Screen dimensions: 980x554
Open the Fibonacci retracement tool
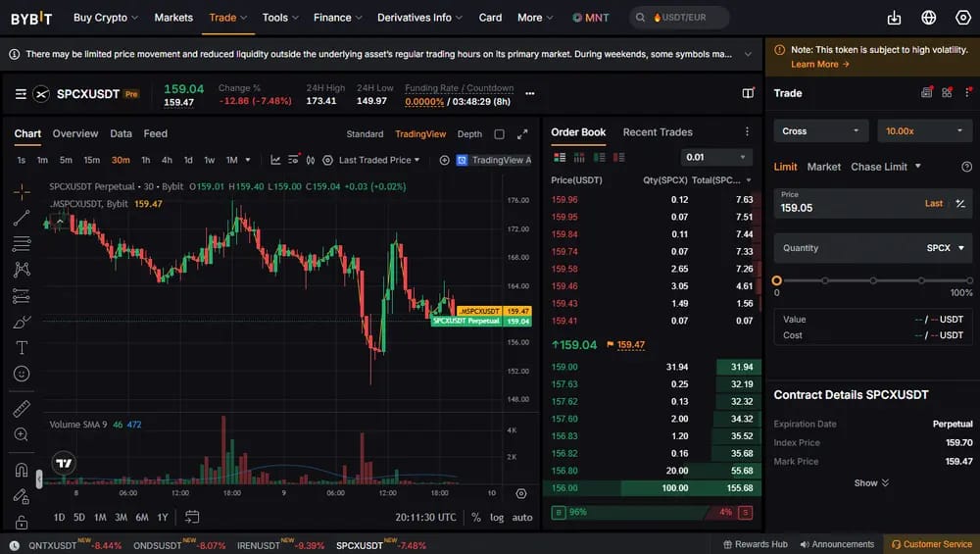22,243
